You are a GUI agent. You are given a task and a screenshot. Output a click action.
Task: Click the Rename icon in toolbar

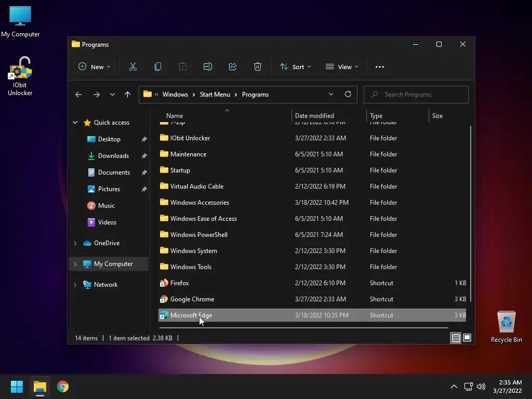pyautogui.click(x=208, y=67)
